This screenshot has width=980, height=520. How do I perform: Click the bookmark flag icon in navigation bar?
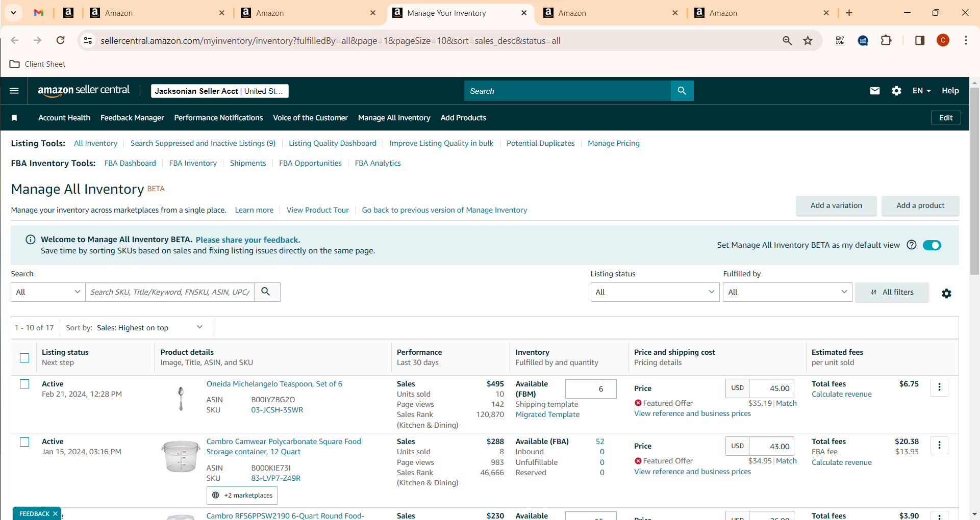(x=14, y=118)
